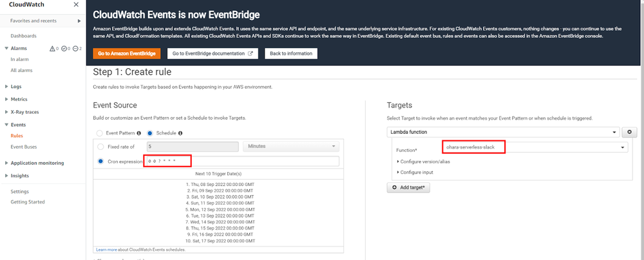Click the OK checkmark alarm status icon
This screenshot has width=644, height=260.
tap(64, 49)
